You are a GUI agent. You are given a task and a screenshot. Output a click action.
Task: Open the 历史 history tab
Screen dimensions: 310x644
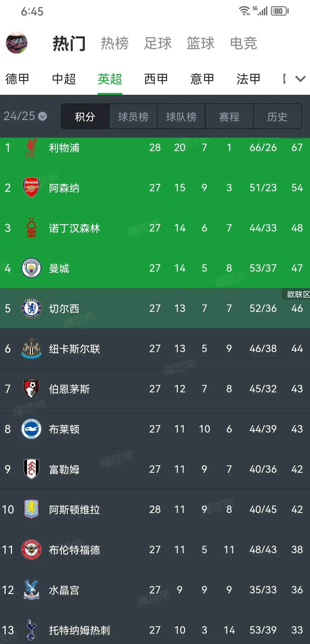[277, 117]
